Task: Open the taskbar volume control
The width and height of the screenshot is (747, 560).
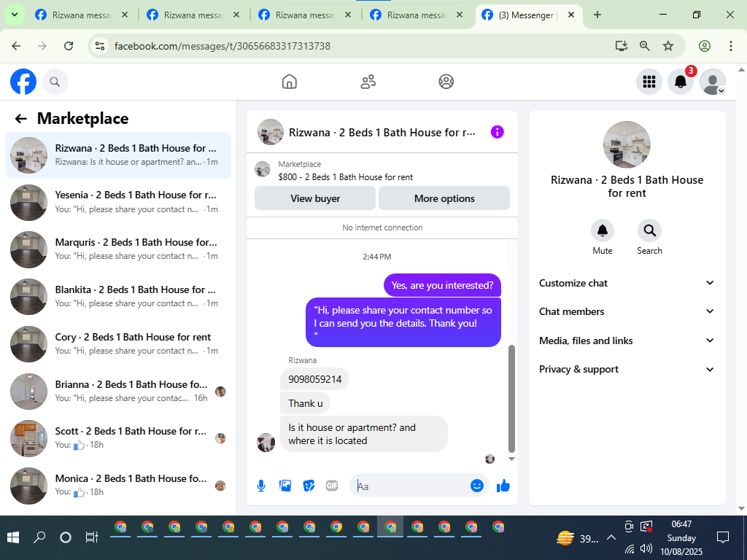Action: [x=646, y=548]
